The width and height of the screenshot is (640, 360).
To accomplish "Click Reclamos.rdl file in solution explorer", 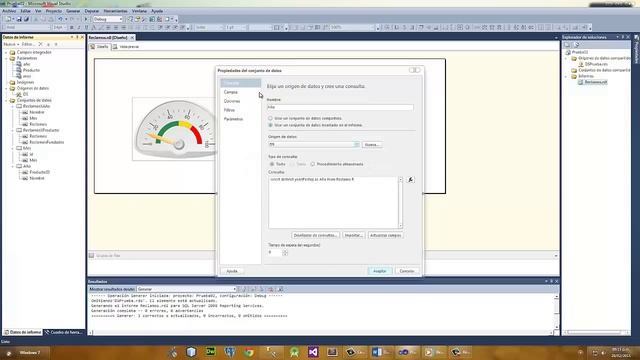I will coord(595,82).
